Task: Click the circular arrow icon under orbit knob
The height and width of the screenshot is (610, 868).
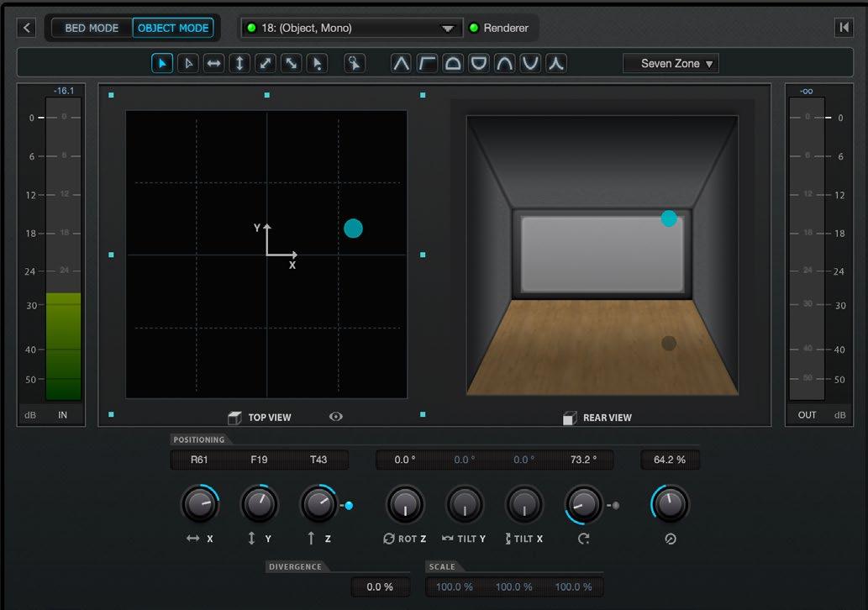Action: click(583, 539)
